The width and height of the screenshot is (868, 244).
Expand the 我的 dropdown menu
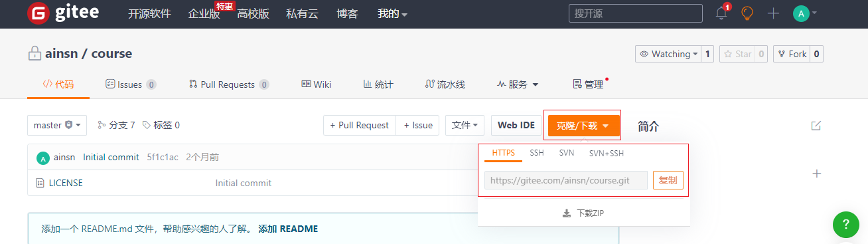(392, 13)
